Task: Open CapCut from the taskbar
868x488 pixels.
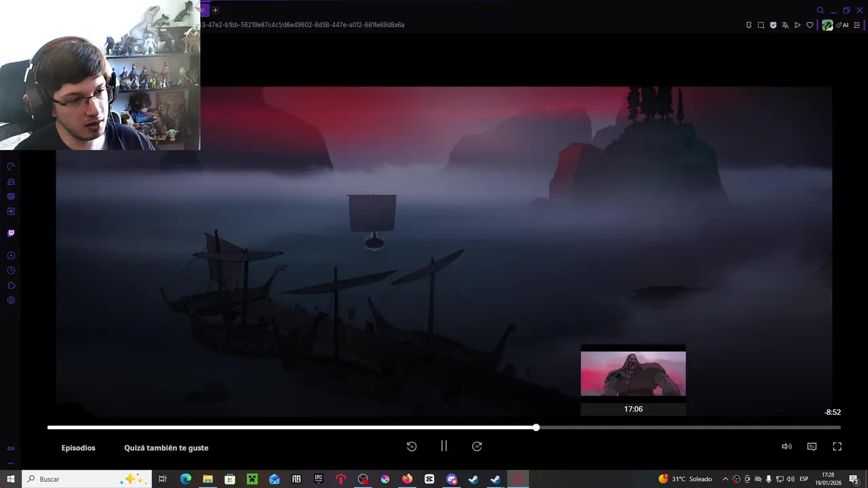Action: click(x=429, y=479)
